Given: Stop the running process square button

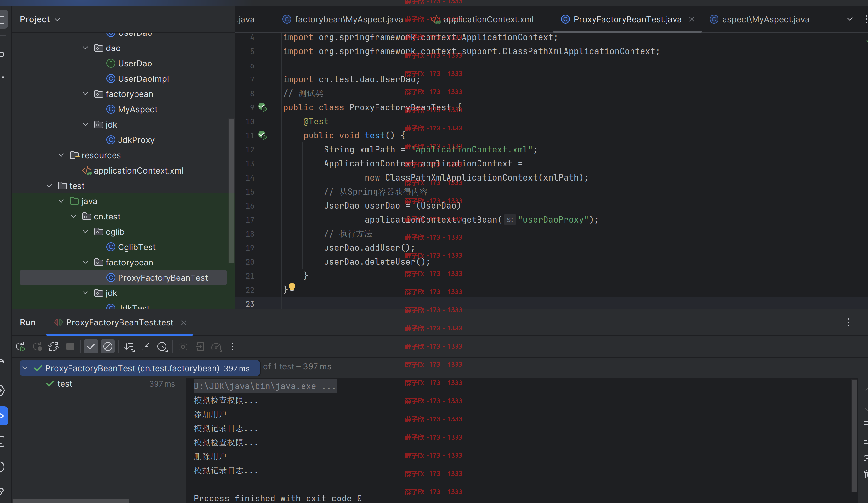Looking at the screenshot, I should click(70, 346).
